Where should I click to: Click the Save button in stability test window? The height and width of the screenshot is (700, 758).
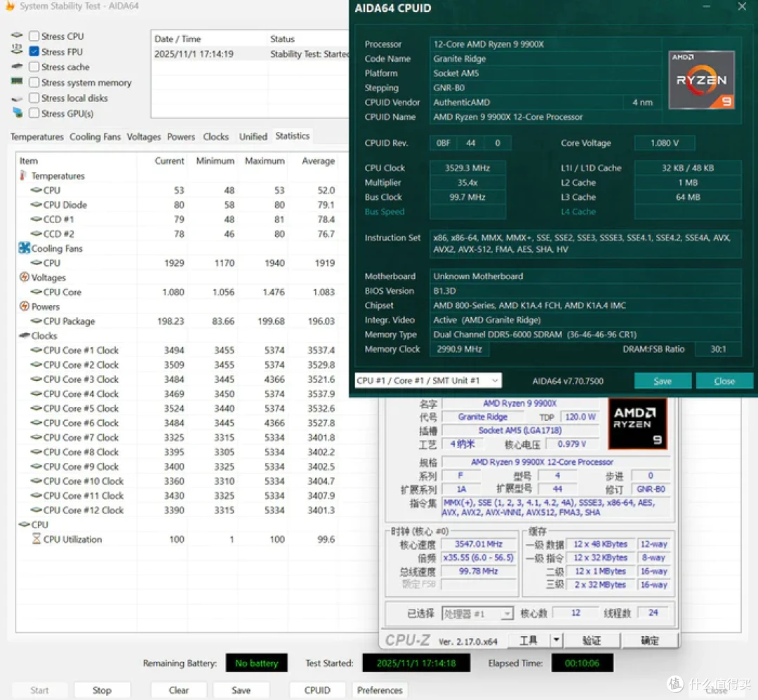[x=241, y=690]
